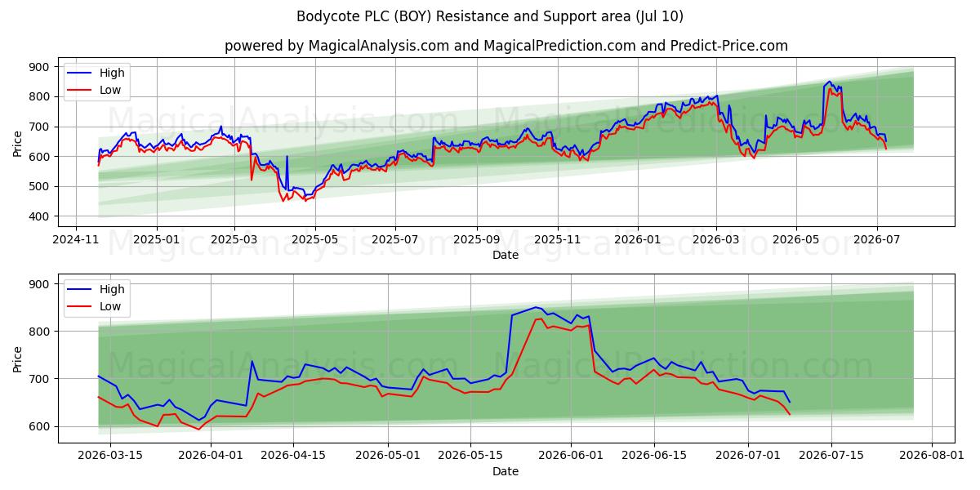980x490 pixels.
Task: Click the "900" price tick on bottom chart
Action: pos(40,284)
